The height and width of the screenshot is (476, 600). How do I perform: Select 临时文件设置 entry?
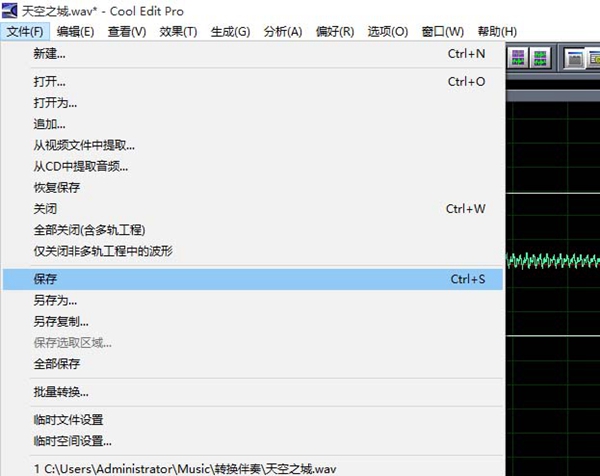(253, 420)
